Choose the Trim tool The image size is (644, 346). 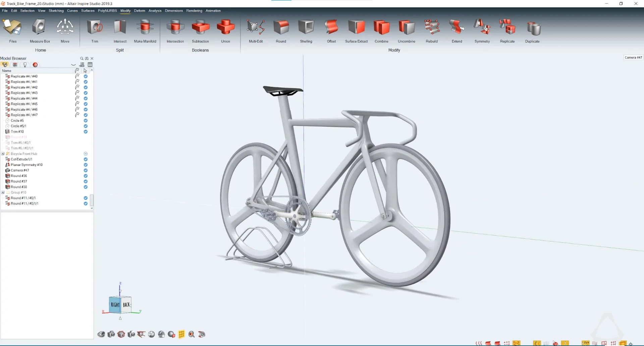coord(95,31)
